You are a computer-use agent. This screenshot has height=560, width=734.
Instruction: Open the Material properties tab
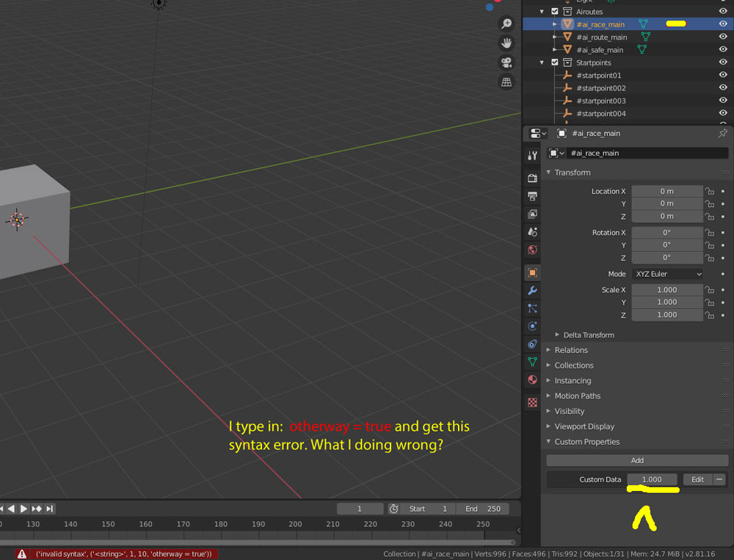(532, 379)
